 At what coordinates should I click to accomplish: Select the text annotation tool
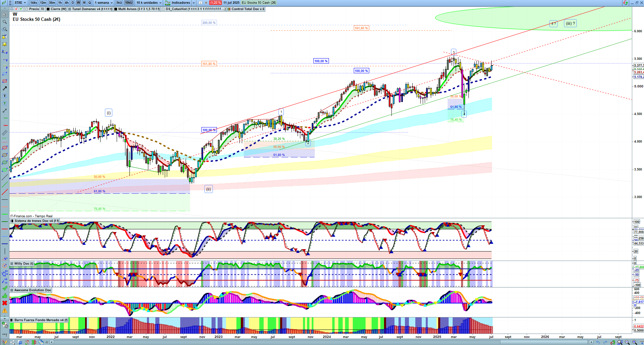click(5, 96)
